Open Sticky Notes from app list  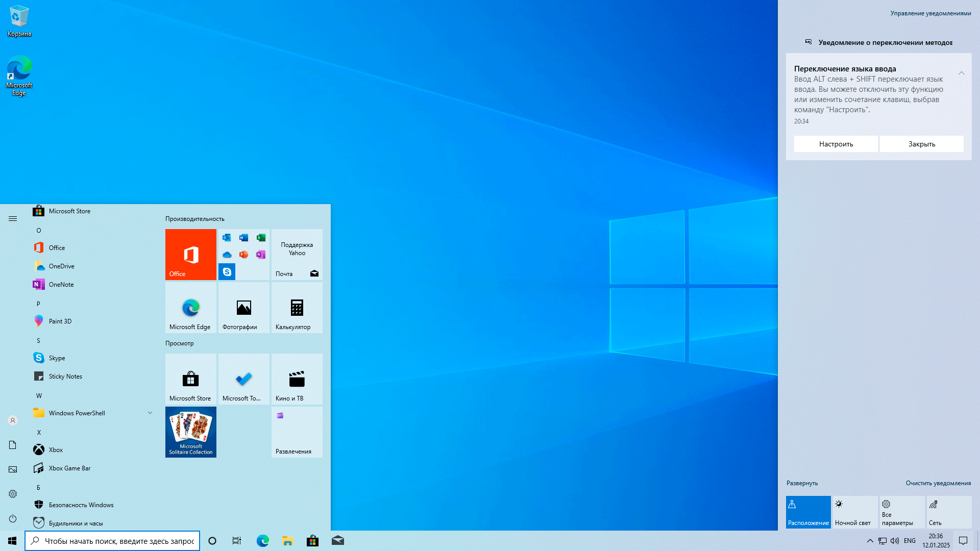click(65, 377)
